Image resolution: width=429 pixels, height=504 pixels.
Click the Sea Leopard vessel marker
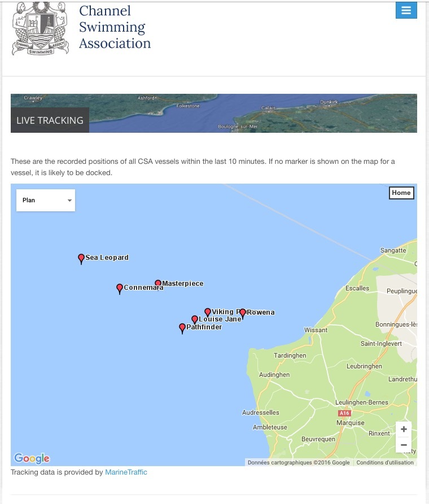click(81, 259)
